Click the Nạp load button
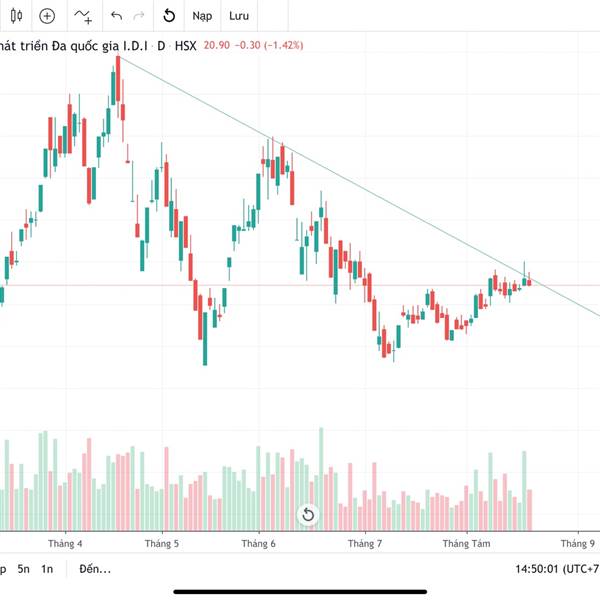 [x=202, y=16]
